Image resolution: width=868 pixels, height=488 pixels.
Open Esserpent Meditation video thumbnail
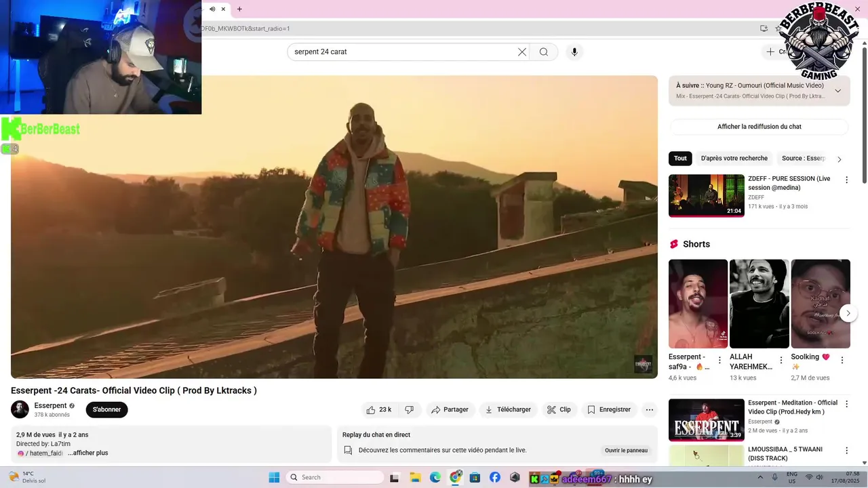(x=707, y=420)
